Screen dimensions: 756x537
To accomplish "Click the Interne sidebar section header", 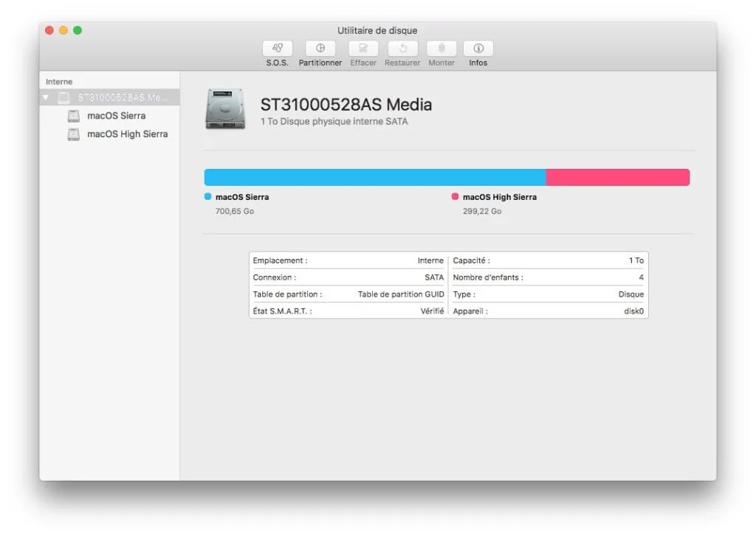I will [x=59, y=81].
